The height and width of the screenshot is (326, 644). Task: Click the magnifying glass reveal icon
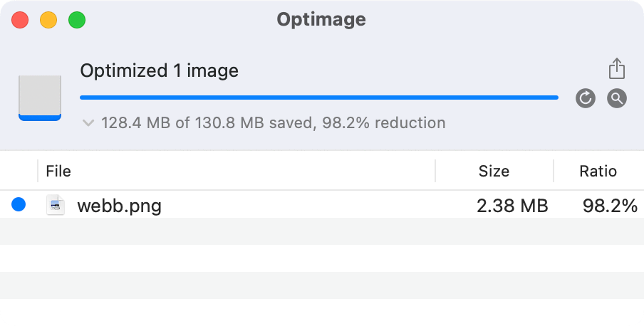pyautogui.click(x=617, y=98)
